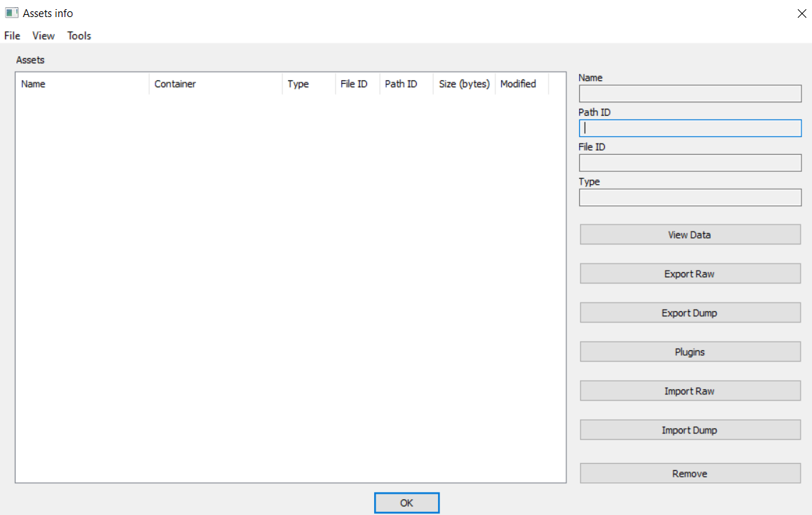Click the Path ID input field
Viewport: 812px width, 515px height.
pyautogui.click(x=689, y=128)
